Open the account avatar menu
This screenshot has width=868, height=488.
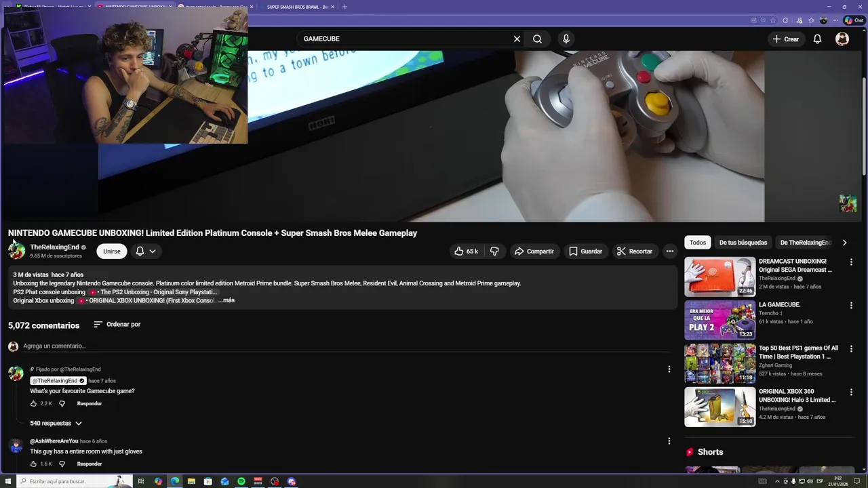[x=842, y=39]
